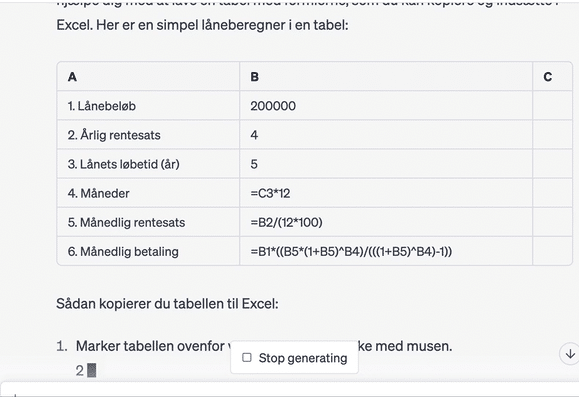Click the interest rate value 4
The height and width of the screenshot is (397, 579).
pos(254,135)
